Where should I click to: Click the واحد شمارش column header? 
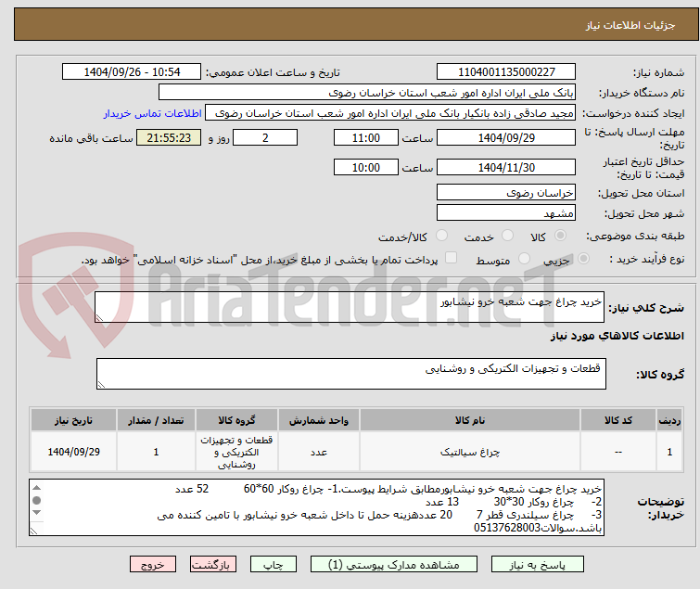[x=319, y=420]
